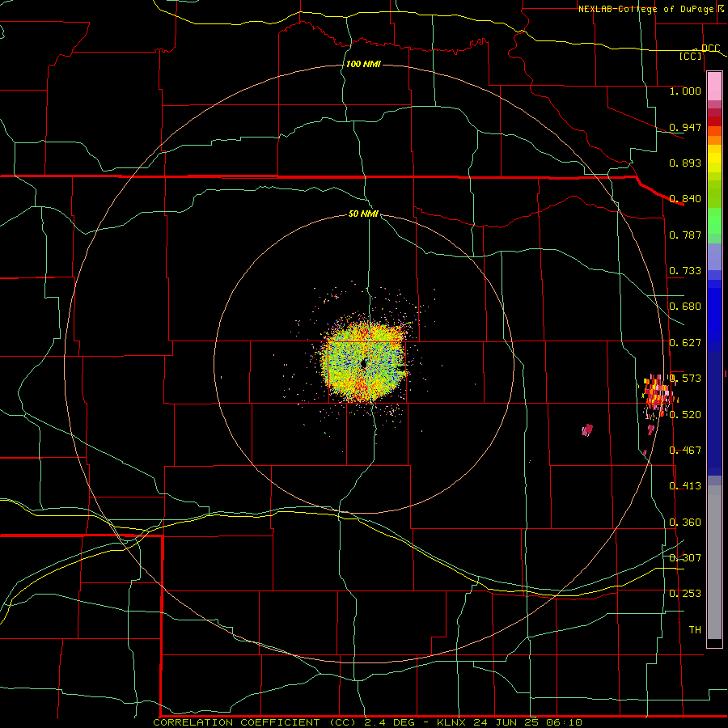Click the 0.253 scale value
Screen dimensions: 728x728
click(x=685, y=594)
